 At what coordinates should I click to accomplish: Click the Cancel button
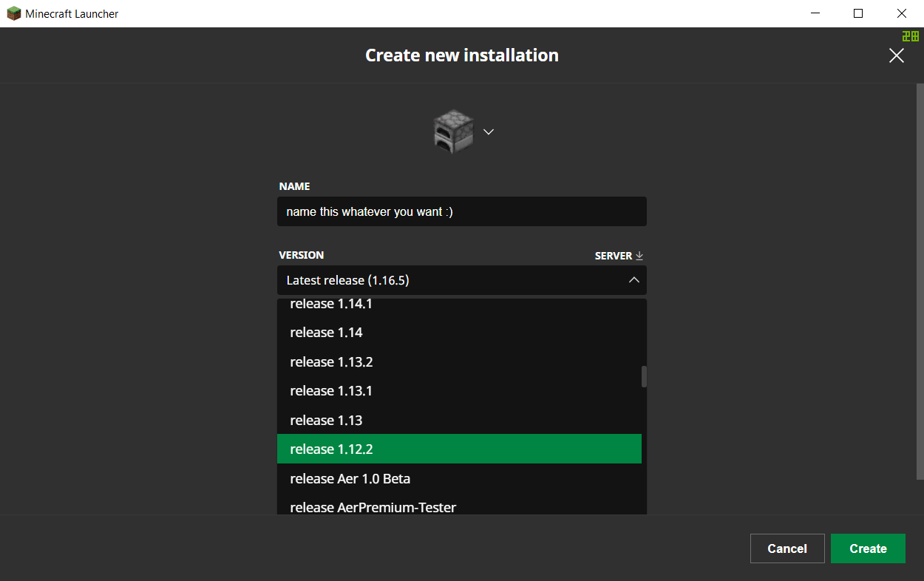click(787, 548)
